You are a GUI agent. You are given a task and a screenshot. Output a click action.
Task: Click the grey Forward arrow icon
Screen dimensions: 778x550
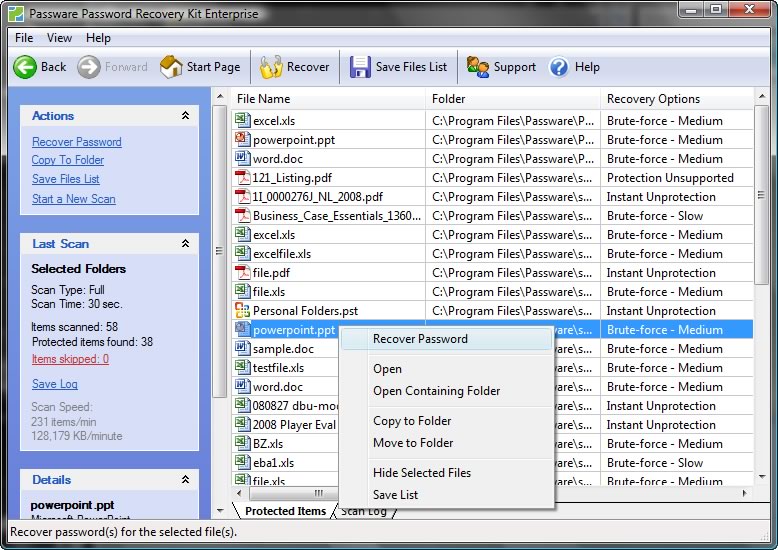[x=89, y=67]
